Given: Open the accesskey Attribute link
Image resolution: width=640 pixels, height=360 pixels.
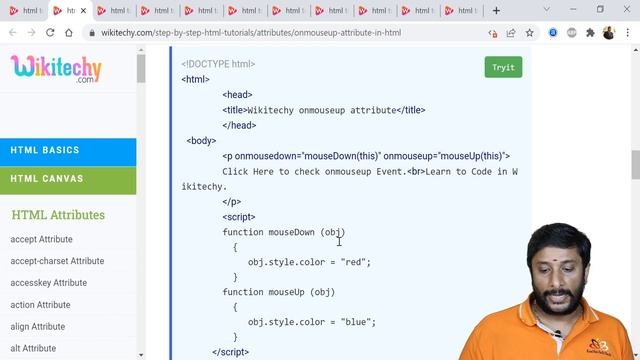Looking at the screenshot, I should pos(49,283).
